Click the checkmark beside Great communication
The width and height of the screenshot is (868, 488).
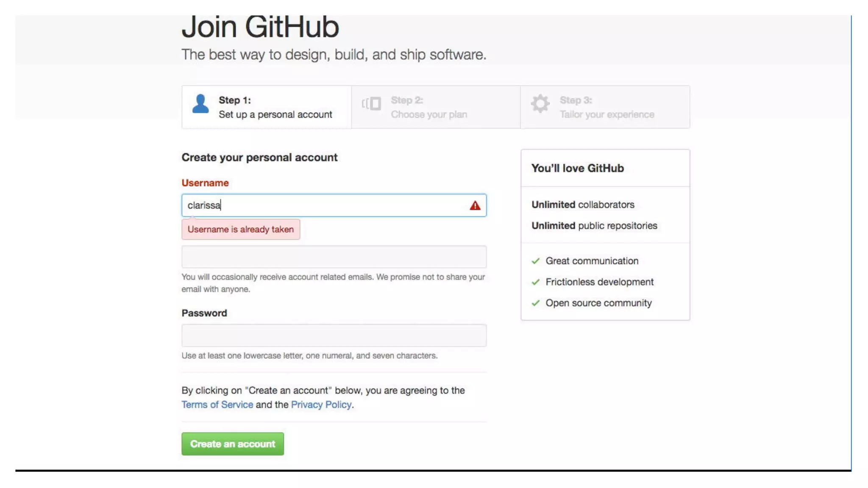click(x=536, y=261)
